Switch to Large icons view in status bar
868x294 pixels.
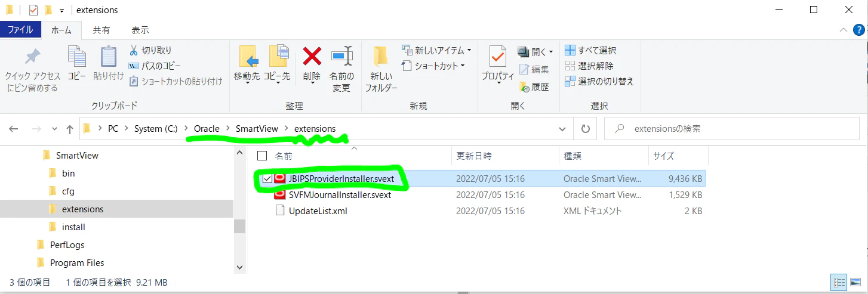(x=855, y=283)
